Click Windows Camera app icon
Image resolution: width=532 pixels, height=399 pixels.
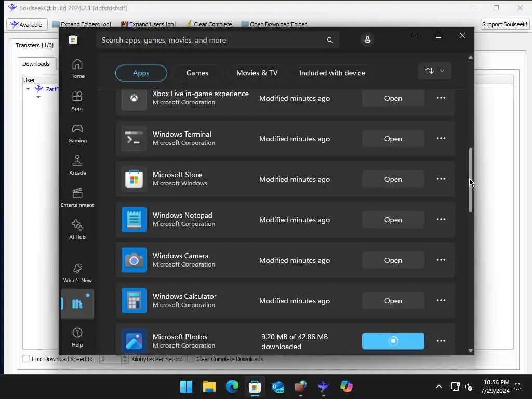tap(134, 260)
